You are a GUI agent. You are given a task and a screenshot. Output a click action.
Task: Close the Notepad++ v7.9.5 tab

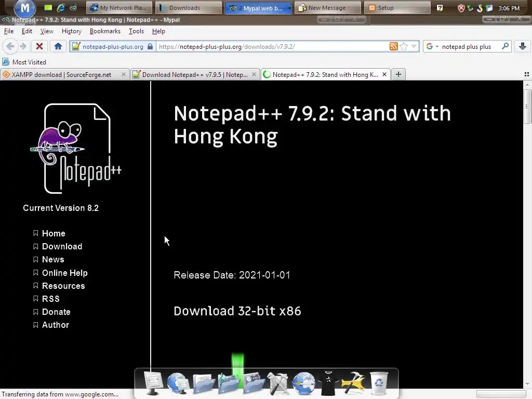(x=254, y=74)
